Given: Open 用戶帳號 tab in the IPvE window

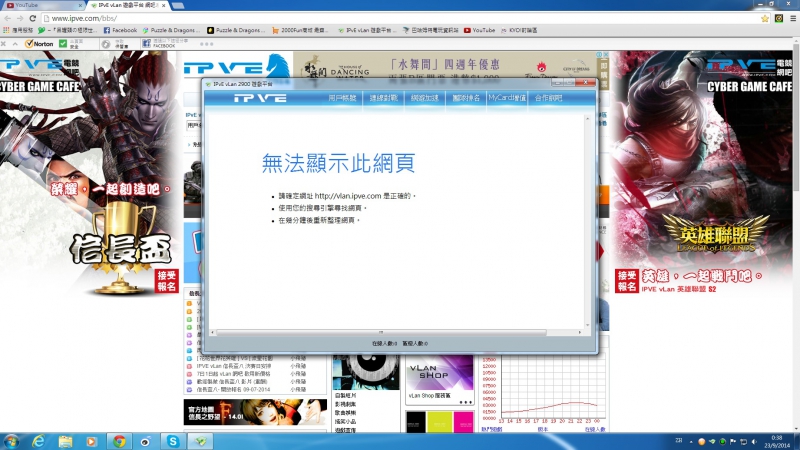Looking at the screenshot, I should tap(342, 98).
